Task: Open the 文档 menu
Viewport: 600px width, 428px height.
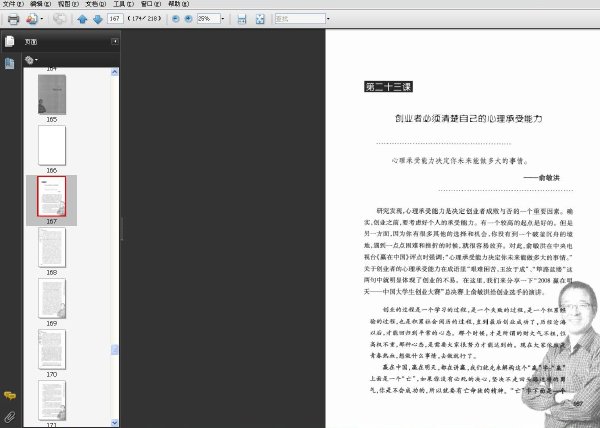Action: (96, 4)
